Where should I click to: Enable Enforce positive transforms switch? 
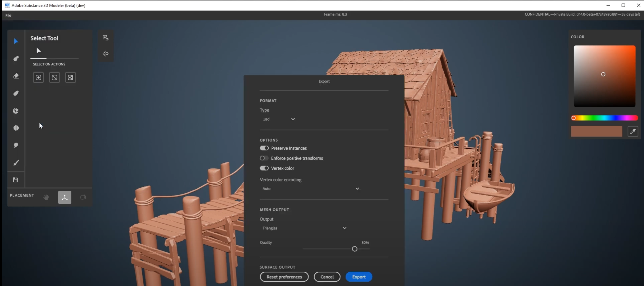[x=264, y=158]
